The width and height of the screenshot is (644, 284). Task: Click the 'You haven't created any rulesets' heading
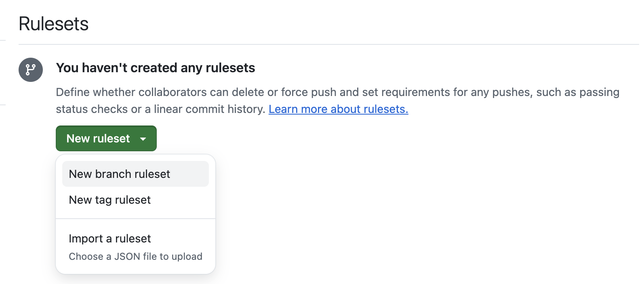[156, 68]
